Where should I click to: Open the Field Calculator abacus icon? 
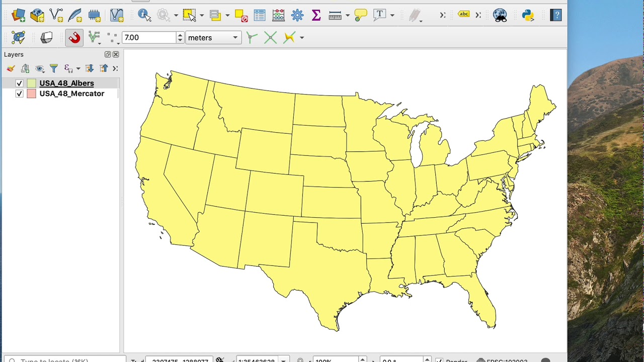(278, 15)
